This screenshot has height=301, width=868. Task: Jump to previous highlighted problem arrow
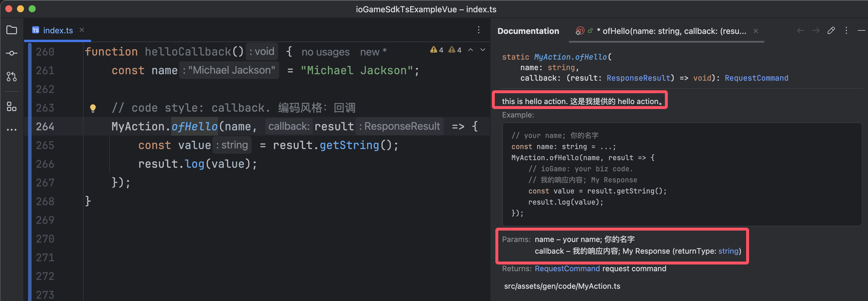(x=471, y=50)
